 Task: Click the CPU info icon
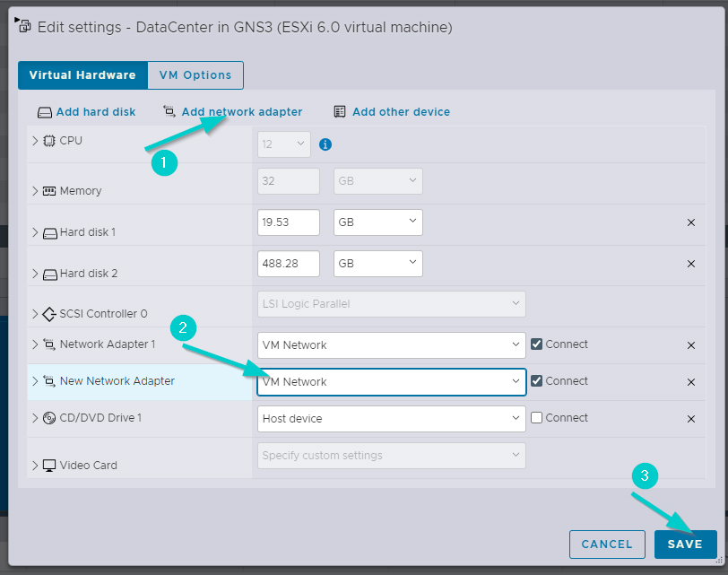[x=325, y=144]
